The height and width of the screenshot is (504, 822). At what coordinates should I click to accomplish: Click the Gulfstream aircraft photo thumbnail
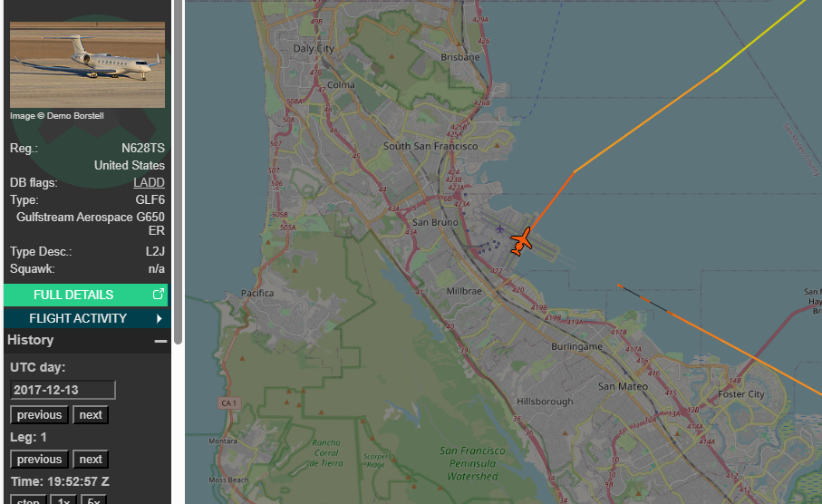point(87,64)
